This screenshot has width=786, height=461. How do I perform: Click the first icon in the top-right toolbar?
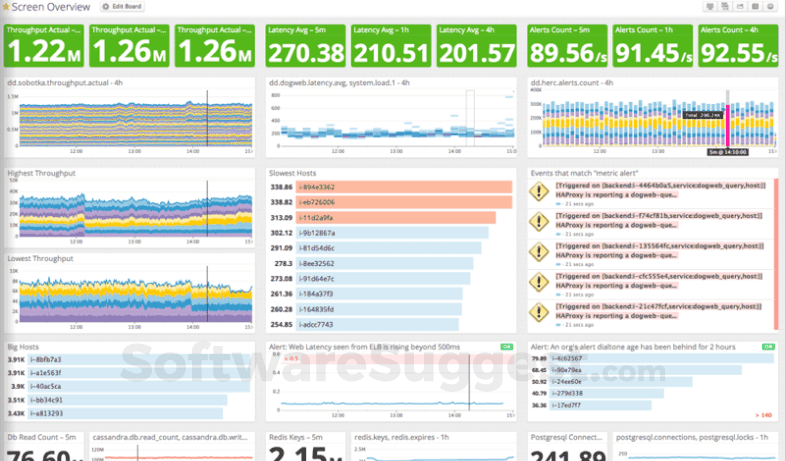pyautogui.click(x=709, y=7)
